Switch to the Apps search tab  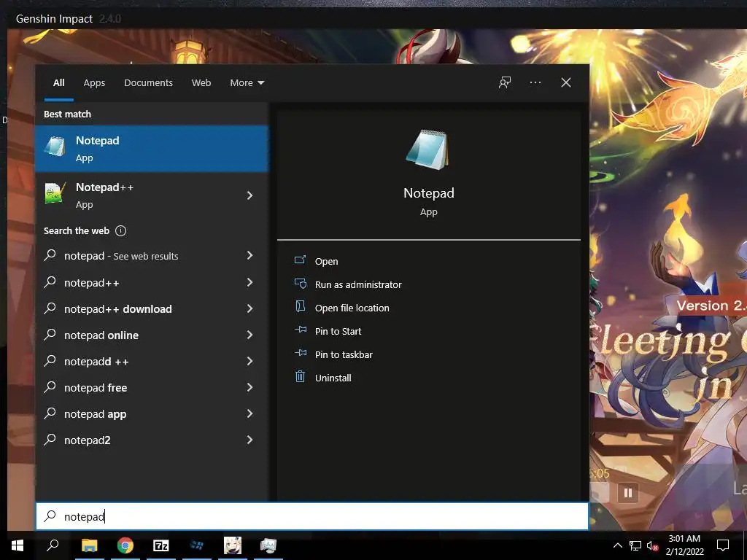pyautogui.click(x=94, y=83)
